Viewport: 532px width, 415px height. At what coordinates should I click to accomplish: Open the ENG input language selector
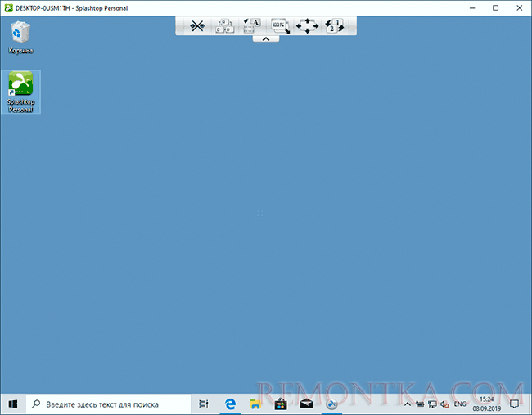tap(461, 404)
